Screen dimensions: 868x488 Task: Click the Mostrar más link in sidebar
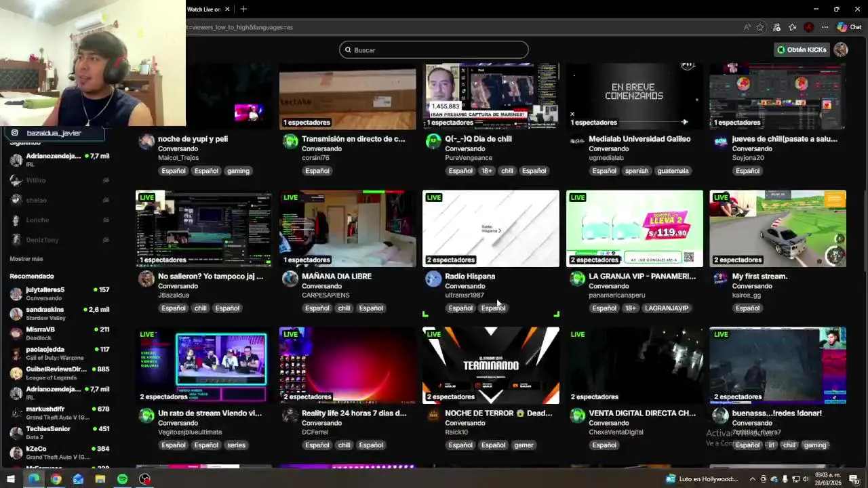[x=26, y=259]
